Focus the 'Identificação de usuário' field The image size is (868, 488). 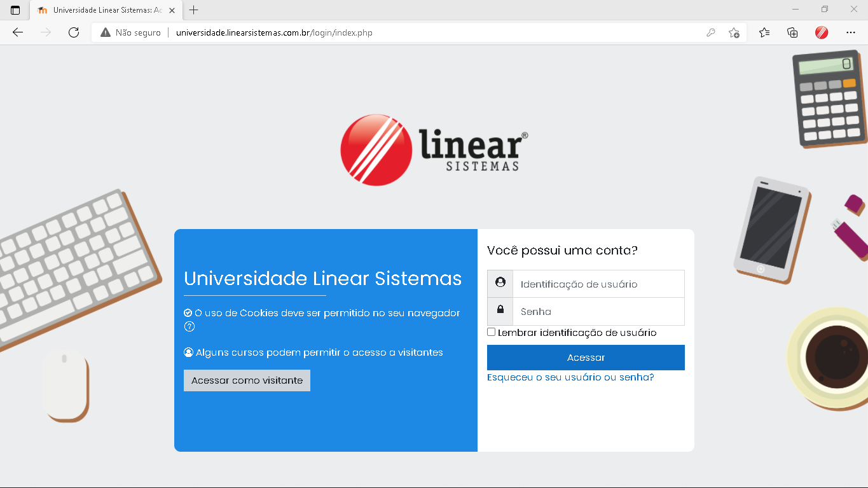coord(598,284)
